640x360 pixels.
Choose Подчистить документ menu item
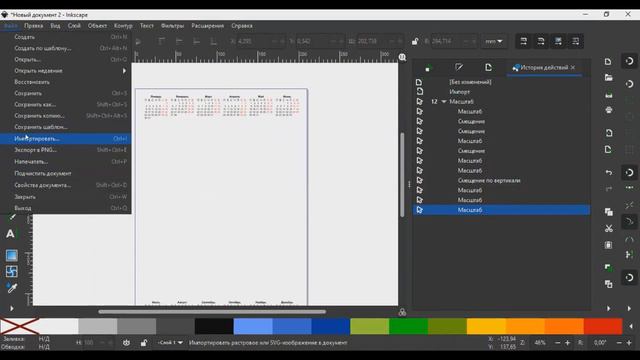tap(65, 173)
